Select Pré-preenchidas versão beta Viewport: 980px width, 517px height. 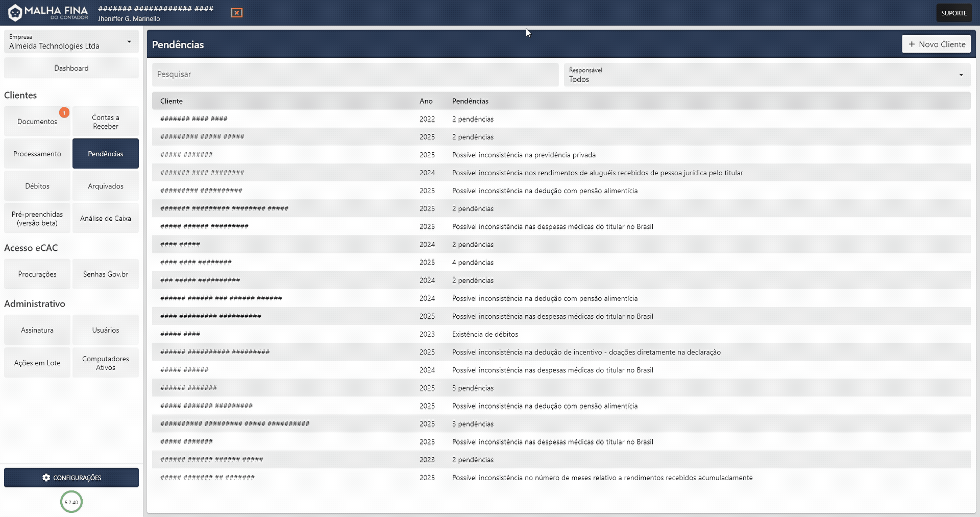point(36,218)
